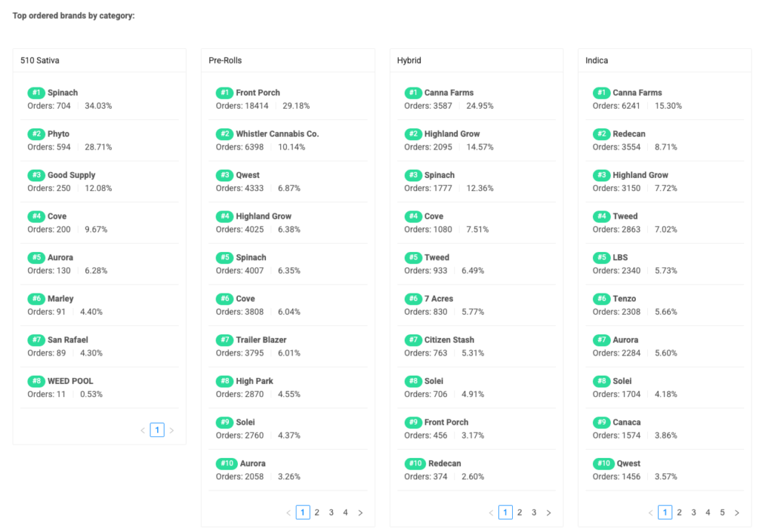Click the #7 badge beside San Rafael

36,340
